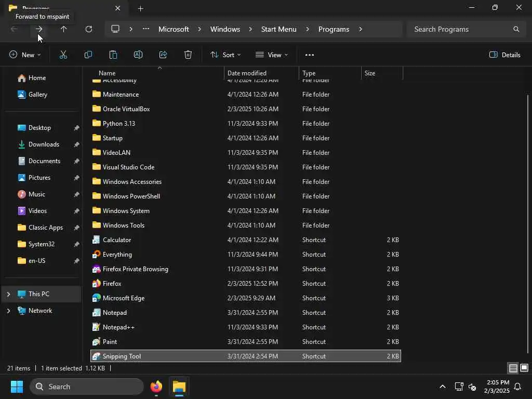Select the Snipping Tool shortcut
This screenshot has height=399, width=532.
(x=246, y=356)
